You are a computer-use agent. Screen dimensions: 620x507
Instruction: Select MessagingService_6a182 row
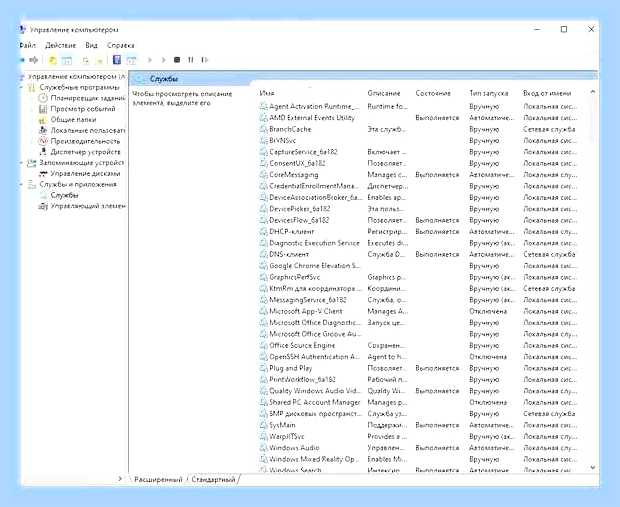[418, 300]
